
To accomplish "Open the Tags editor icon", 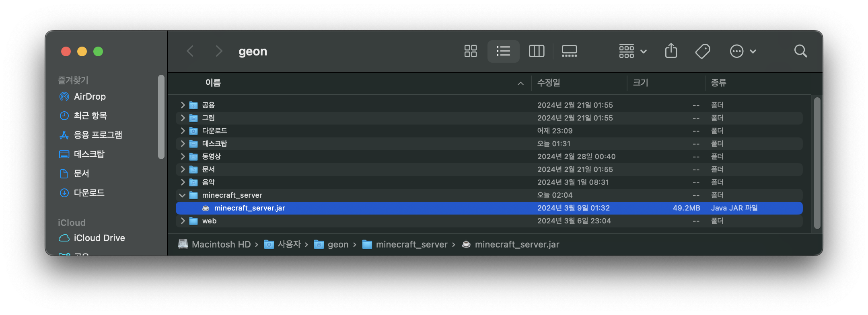I will (703, 51).
